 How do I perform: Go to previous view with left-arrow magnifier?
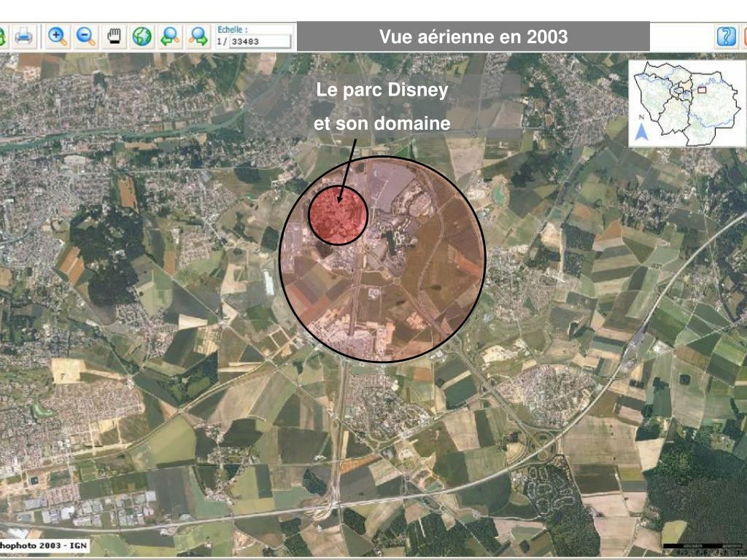click(x=170, y=36)
